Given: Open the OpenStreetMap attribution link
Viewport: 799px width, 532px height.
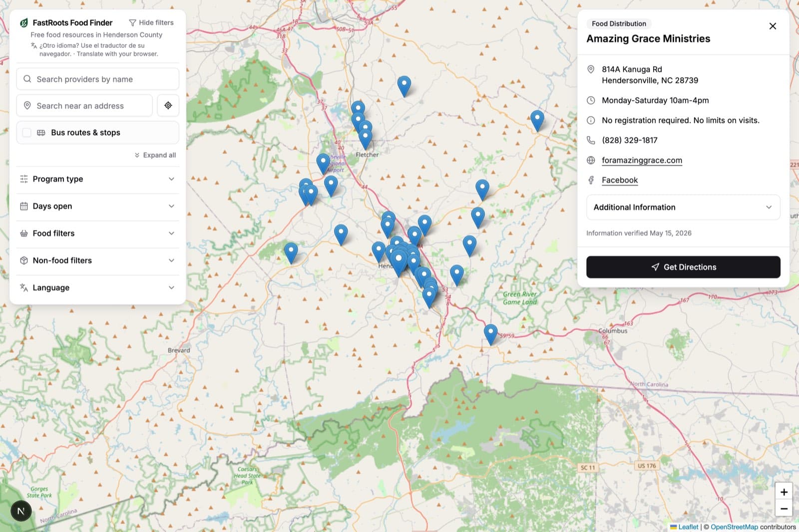Looking at the screenshot, I should (x=734, y=527).
